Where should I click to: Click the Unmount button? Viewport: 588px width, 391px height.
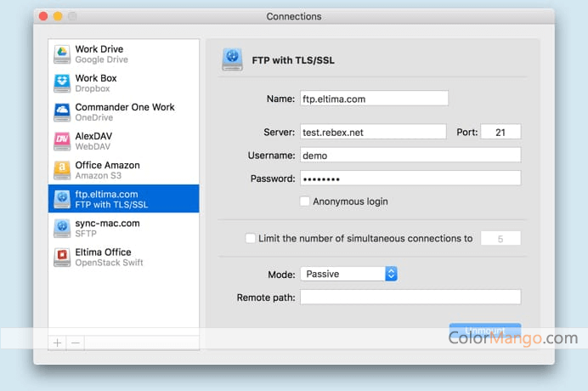point(484,331)
